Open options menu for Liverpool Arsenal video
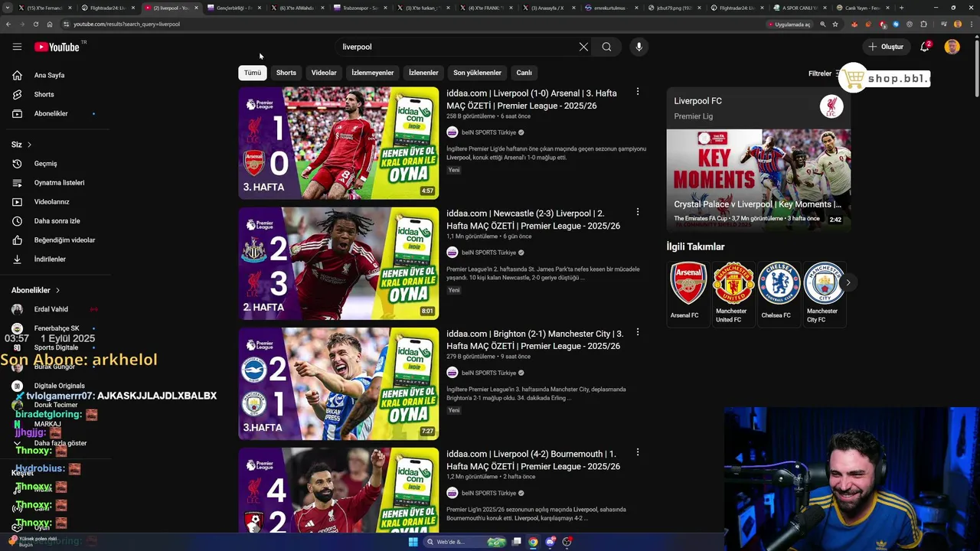The height and width of the screenshot is (551, 980). [637, 92]
